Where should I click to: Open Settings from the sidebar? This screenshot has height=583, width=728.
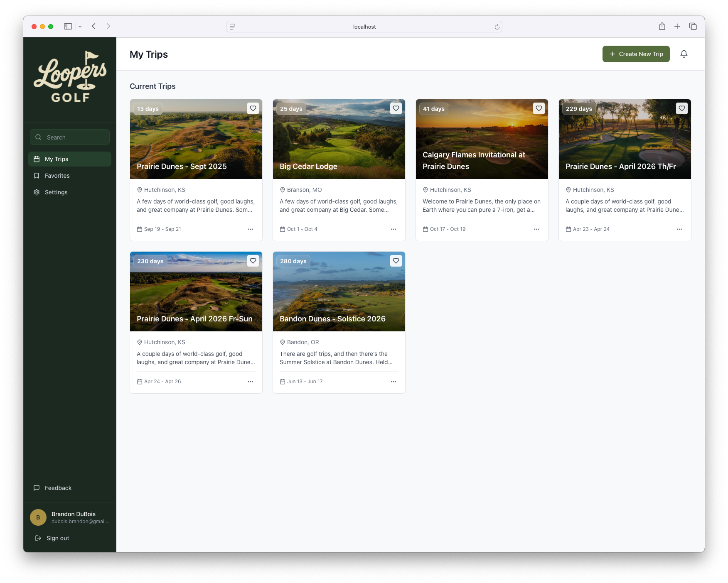click(56, 192)
